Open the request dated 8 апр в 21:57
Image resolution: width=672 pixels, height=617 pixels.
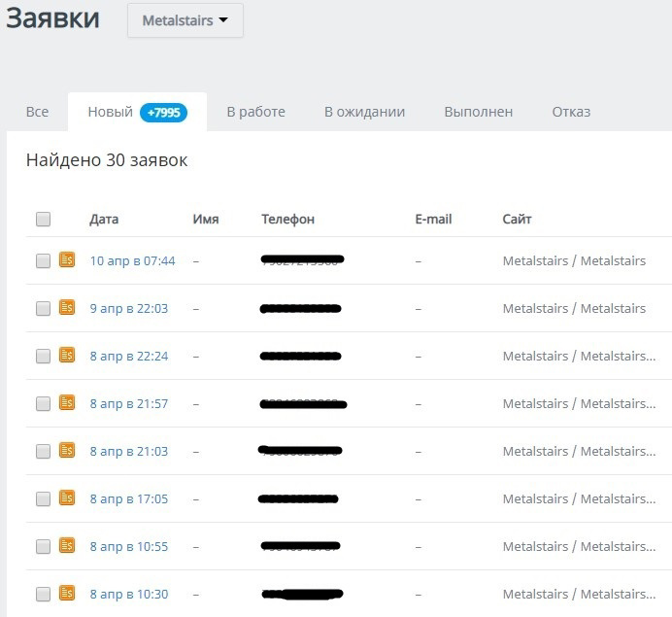(x=129, y=403)
